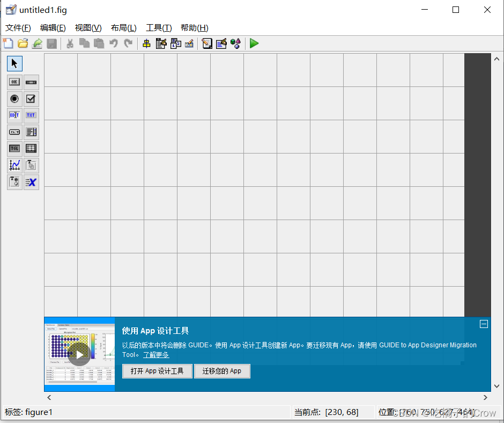Select the Panel component
This screenshot has width=504, height=423.
point(31,165)
